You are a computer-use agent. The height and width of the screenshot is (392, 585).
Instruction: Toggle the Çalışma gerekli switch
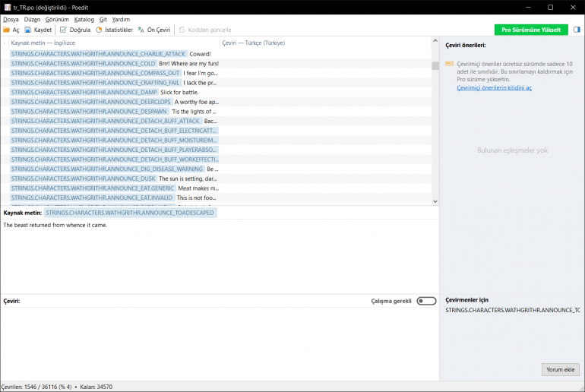pos(426,301)
